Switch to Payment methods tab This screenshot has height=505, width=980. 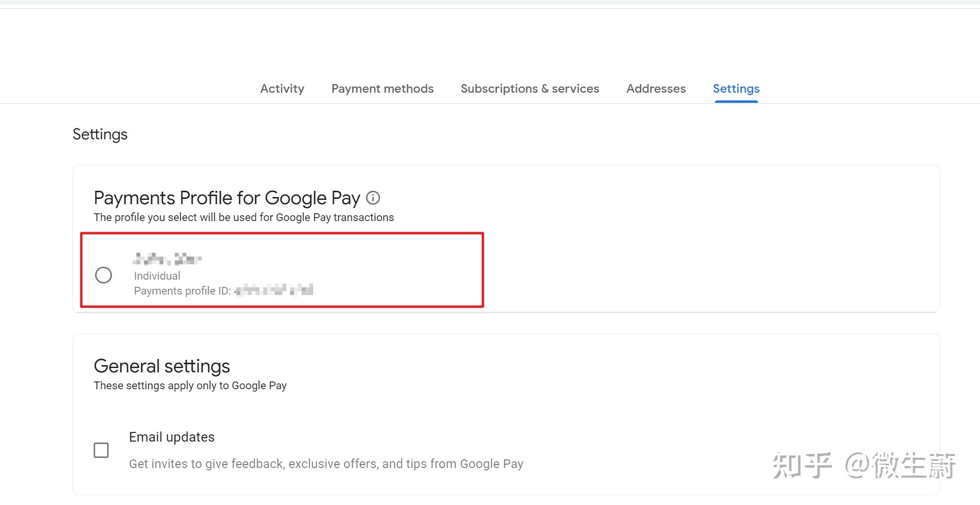tap(382, 89)
